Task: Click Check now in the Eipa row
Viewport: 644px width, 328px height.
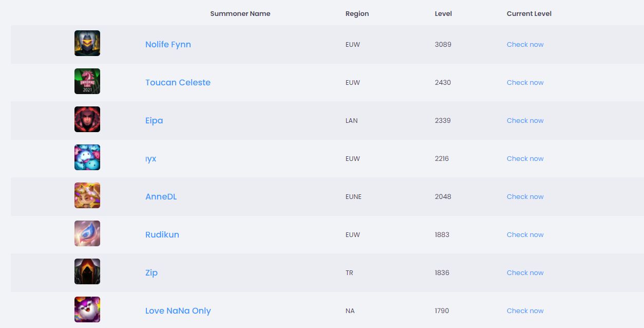Action: [x=525, y=120]
